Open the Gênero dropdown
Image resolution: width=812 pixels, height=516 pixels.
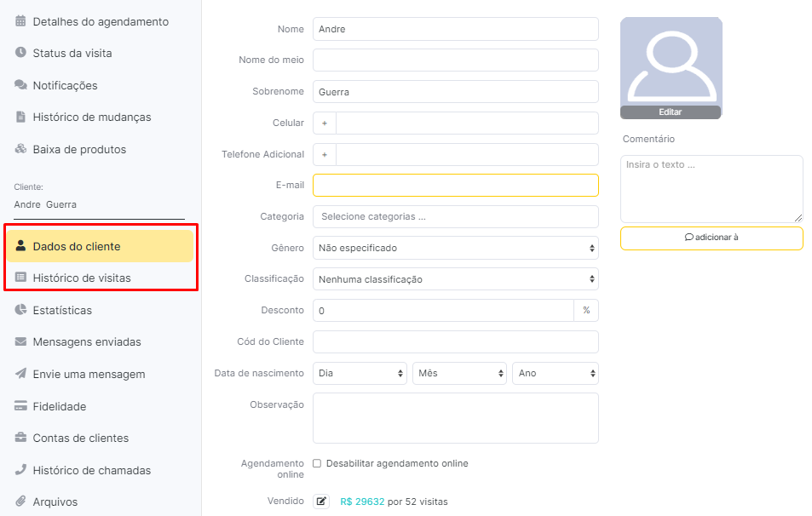[455, 248]
